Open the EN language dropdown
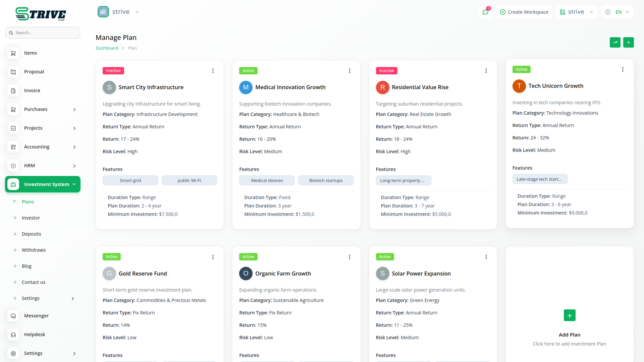Image resolution: width=644 pixels, height=362 pixels. tap(617, 12)
